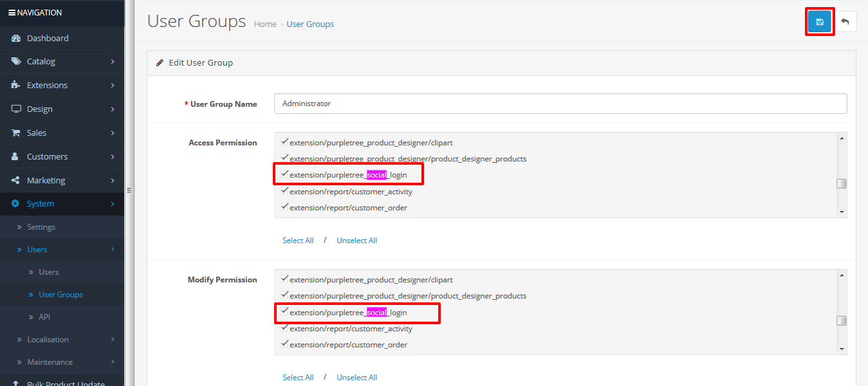The height and width of the screenshot is (386, 868).
Task: Click the System gear icon
Action: (16, 203)
